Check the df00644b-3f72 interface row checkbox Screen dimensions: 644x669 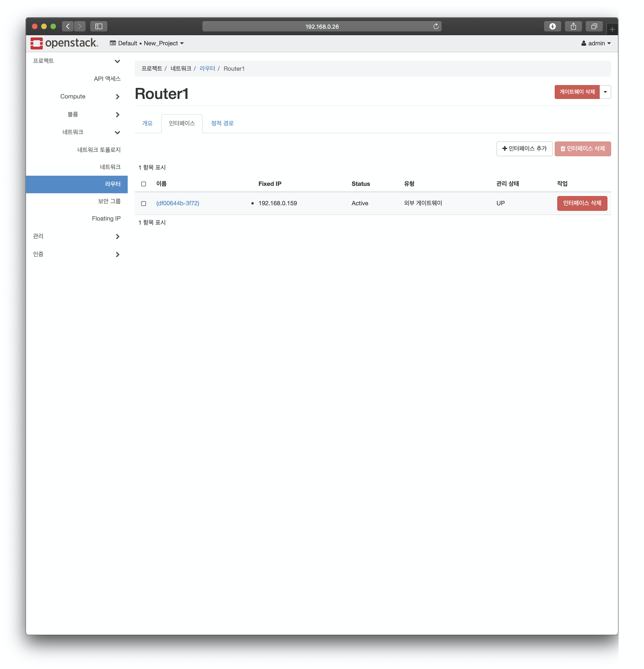[x=143, y=203]
